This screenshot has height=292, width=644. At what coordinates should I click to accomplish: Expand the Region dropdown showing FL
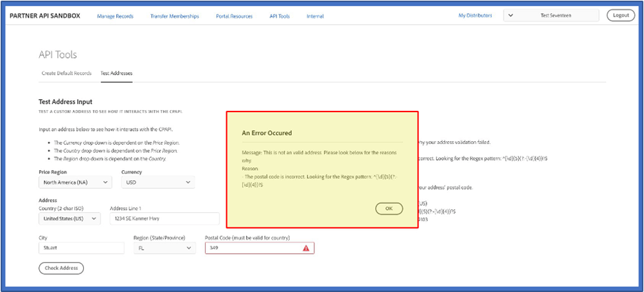pos(164,248)
